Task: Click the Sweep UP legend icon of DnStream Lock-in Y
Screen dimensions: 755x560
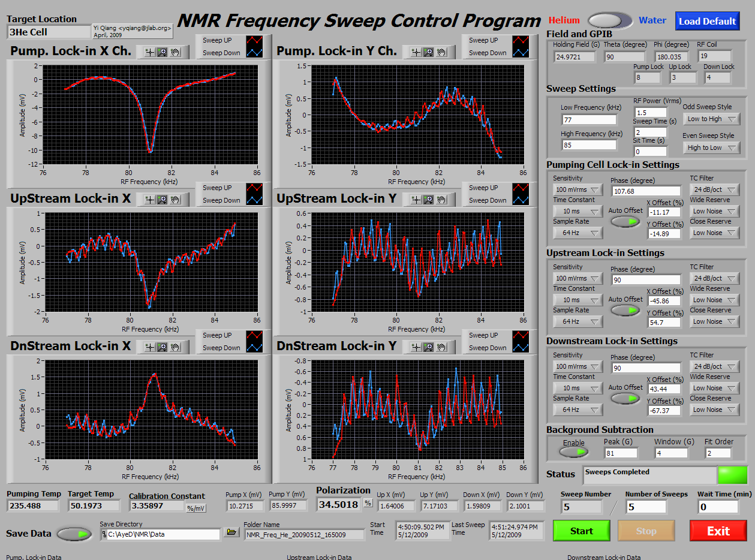Action: [x=521, y=335]
